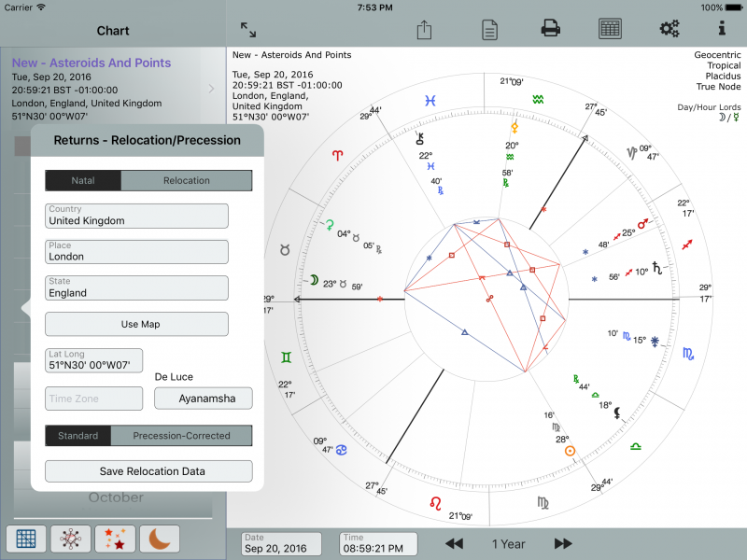Switch to the Relocation segment
This screenshot has width=747, height=560.
point(187,180)
